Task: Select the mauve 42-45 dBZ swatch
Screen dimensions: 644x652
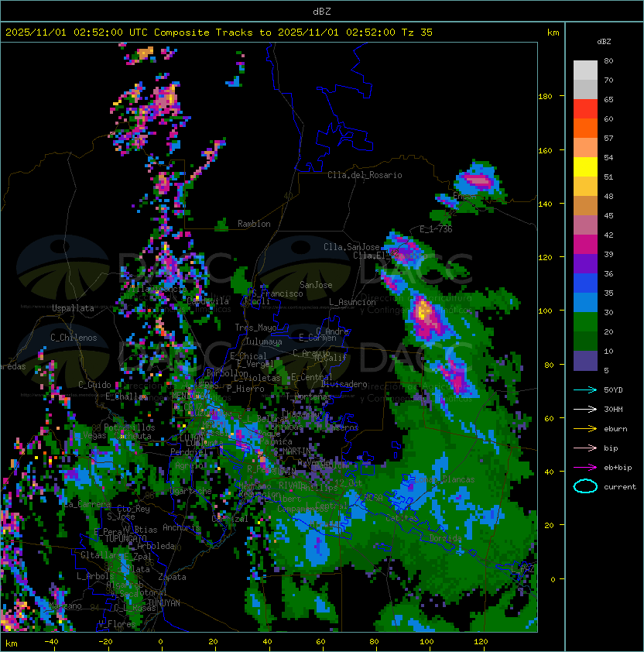Action: click(585, 225)
